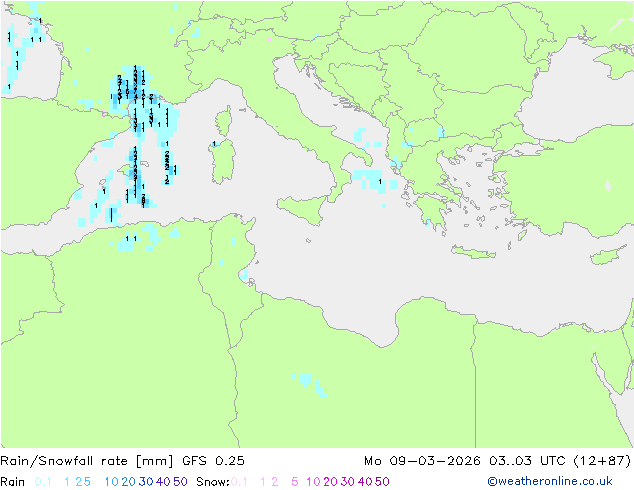The width and height of the screenshot is (634, 490).
Task: Select the snow legend value 30
Action: pos(348,482)
